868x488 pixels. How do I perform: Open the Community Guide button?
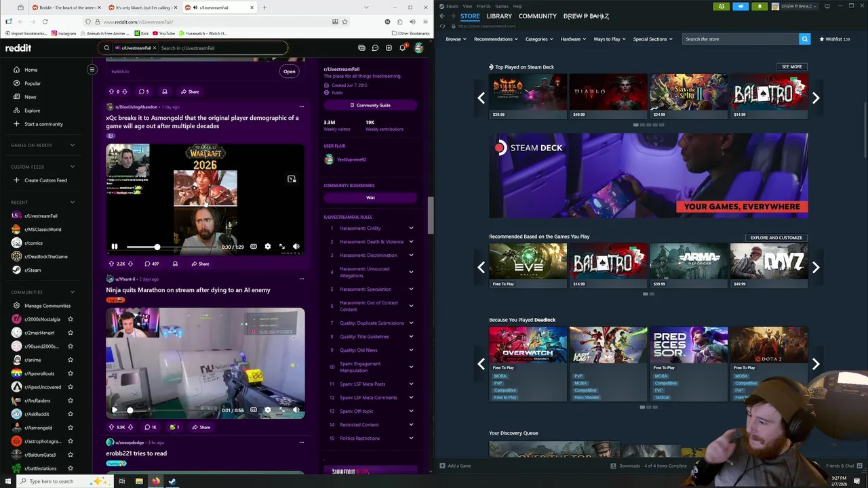[370, 105]
